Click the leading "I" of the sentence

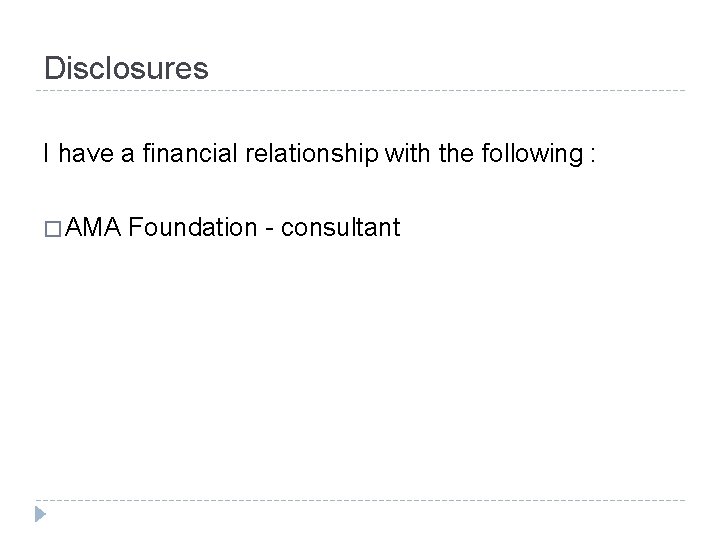pos(47,155)
